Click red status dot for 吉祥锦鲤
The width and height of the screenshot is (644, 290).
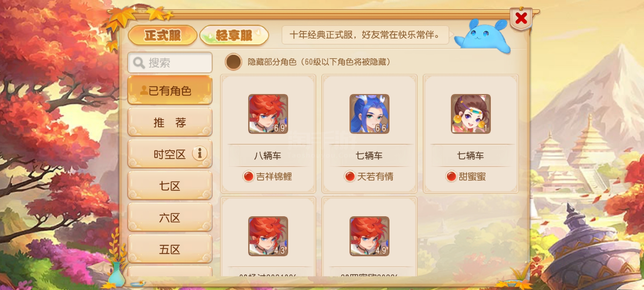point(248,176)
